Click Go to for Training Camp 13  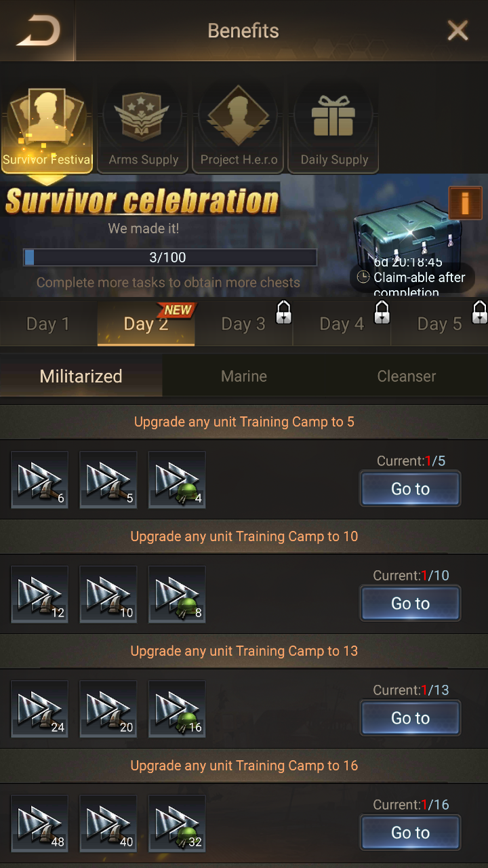(410, 718)
